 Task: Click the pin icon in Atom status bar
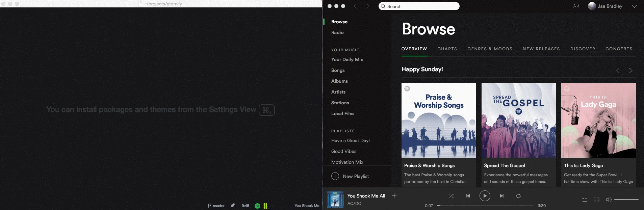233,205
